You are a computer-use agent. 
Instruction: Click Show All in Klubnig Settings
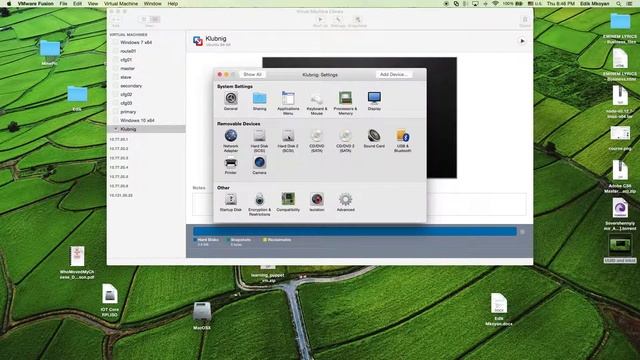coord(252,75)
